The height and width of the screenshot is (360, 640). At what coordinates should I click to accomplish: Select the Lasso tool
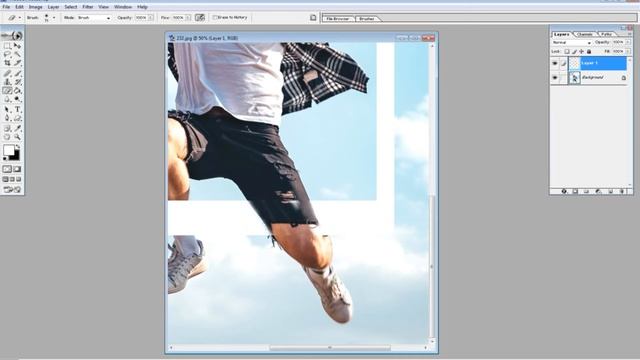pyautogui.click(x=7, y=54)
